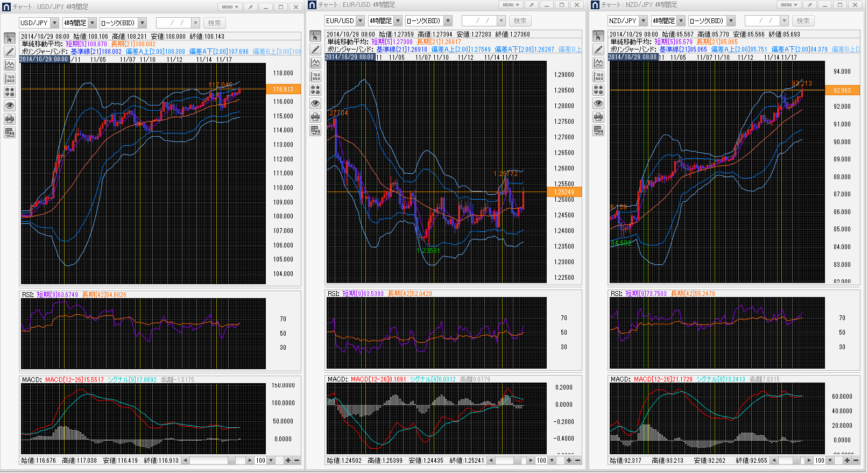
Task: Open ローソク(BID) chart type dropdown in NZD/JPY chart
Action: [731, 21]
